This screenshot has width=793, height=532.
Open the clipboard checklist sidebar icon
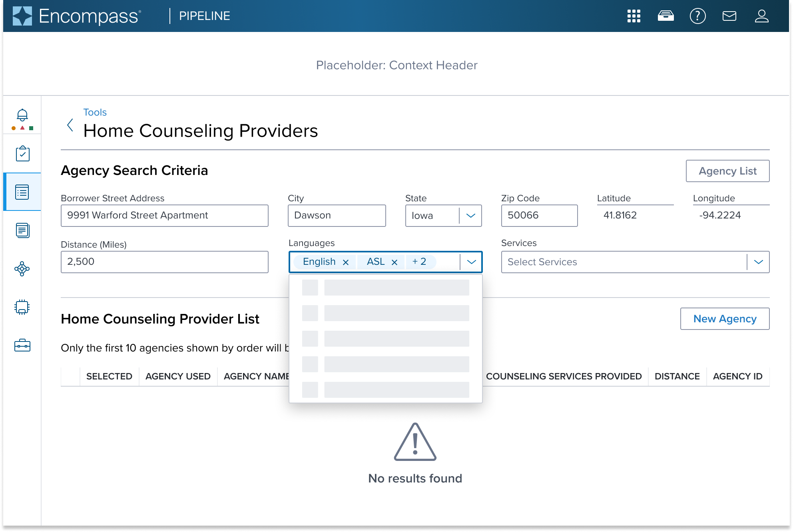22,153
